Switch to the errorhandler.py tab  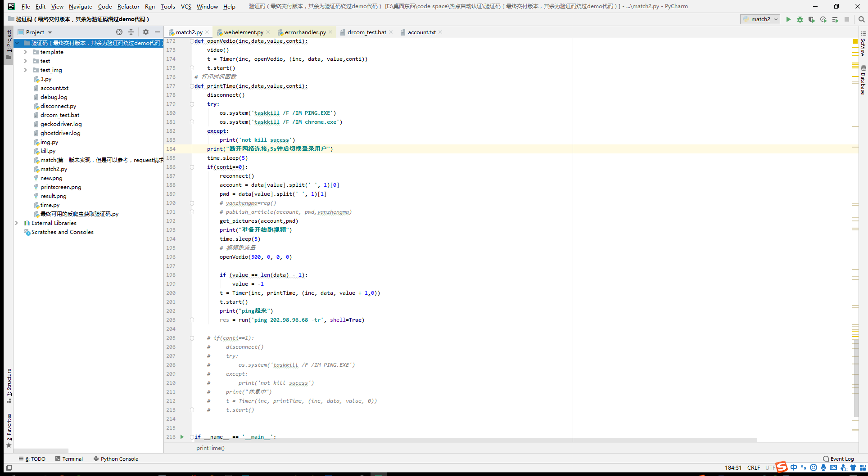pos(305,32)
